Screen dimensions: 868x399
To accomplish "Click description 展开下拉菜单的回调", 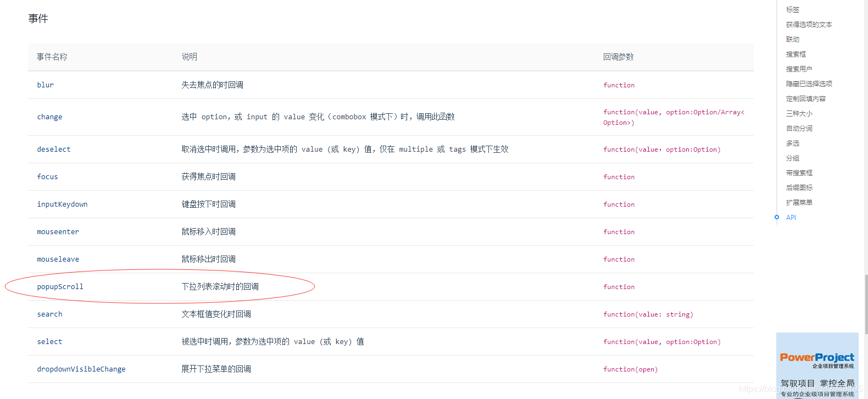I will [x=216, y=369].
